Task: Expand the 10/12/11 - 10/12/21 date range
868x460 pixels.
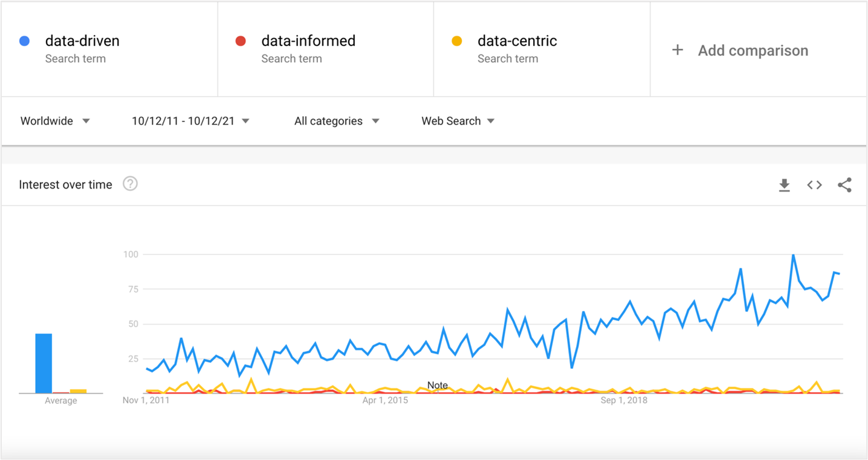Action: [190, 121]
